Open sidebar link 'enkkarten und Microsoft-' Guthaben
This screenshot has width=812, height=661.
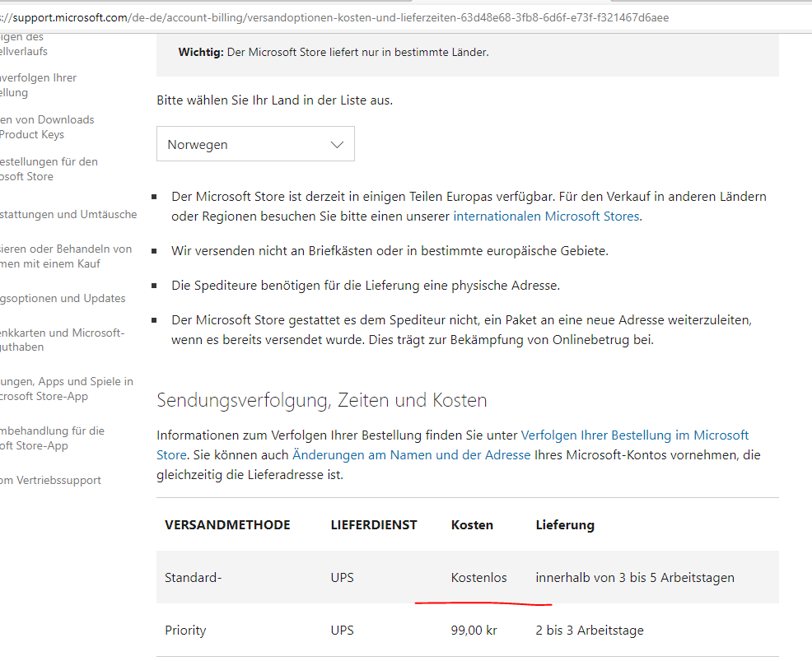point(62,340)
